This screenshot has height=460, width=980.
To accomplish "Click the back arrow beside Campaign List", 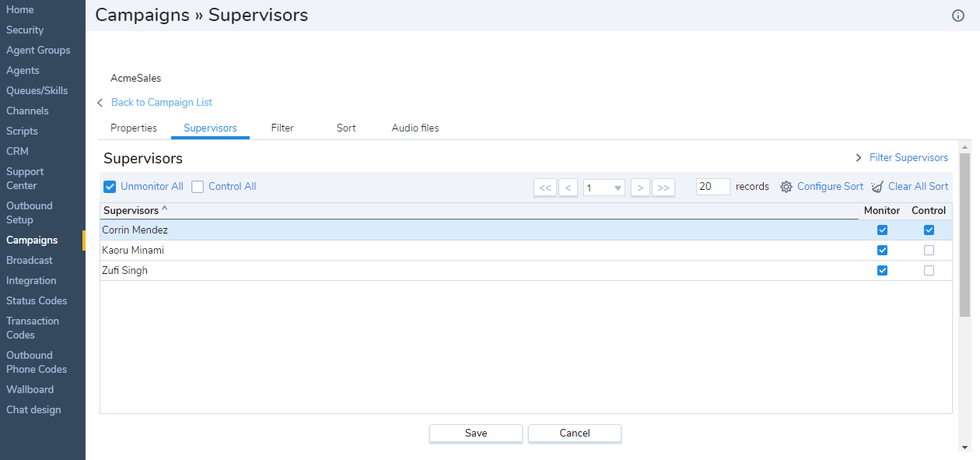I will pos(100,103).
